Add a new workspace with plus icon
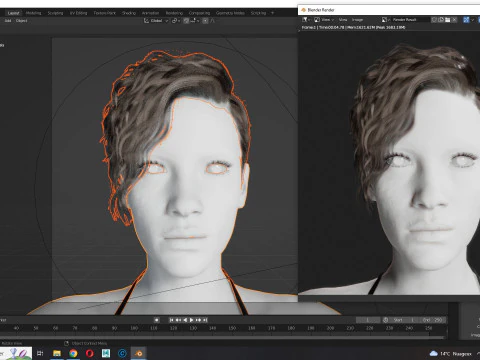Viewport: 480px width, 360px height. pos(272,13)
